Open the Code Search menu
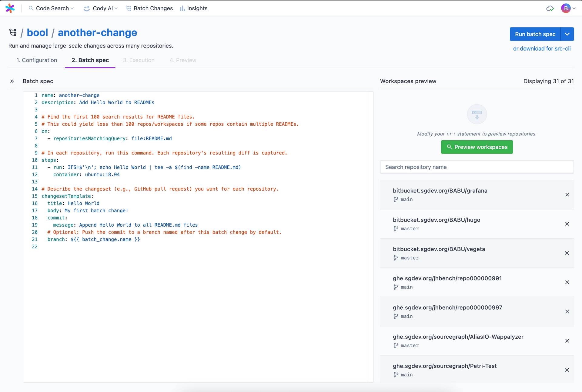This screenshot has height=392, width=582. (x=51, y=8)
